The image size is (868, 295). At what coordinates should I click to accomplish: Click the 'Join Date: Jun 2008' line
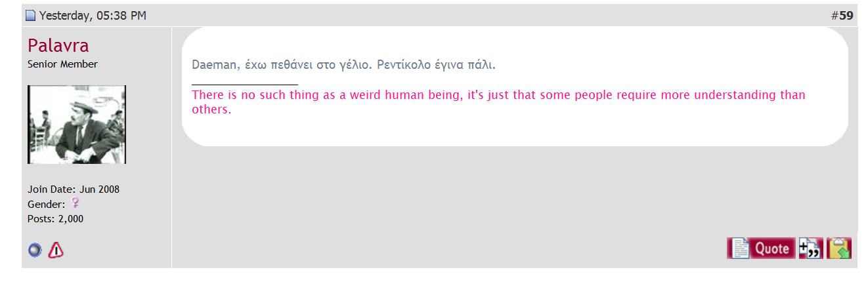[74, 189]
